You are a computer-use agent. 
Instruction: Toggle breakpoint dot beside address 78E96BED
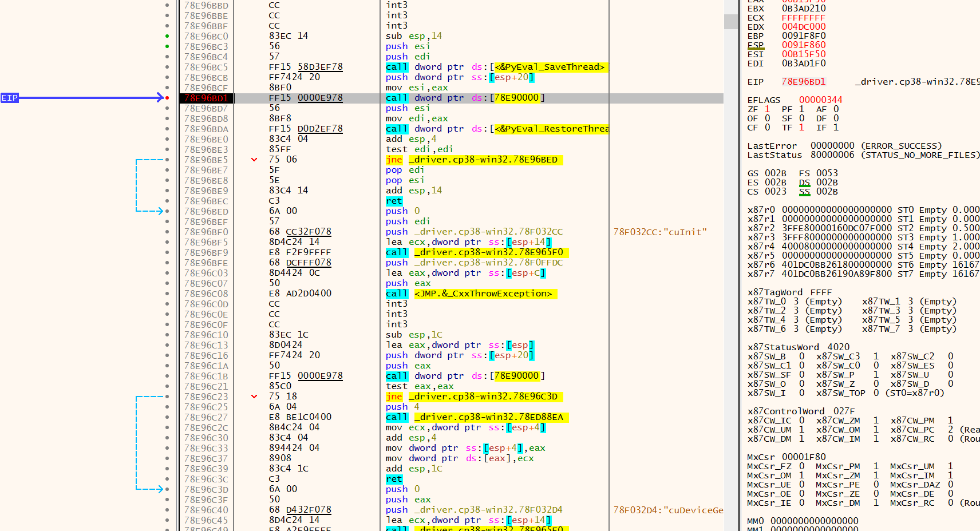coord(167,211)
